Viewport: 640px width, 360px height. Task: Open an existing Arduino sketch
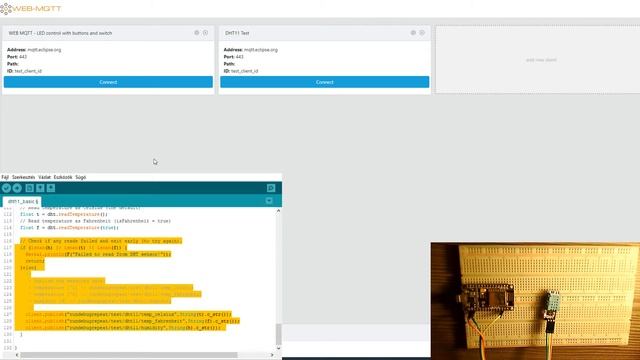[x=40, y=188]
